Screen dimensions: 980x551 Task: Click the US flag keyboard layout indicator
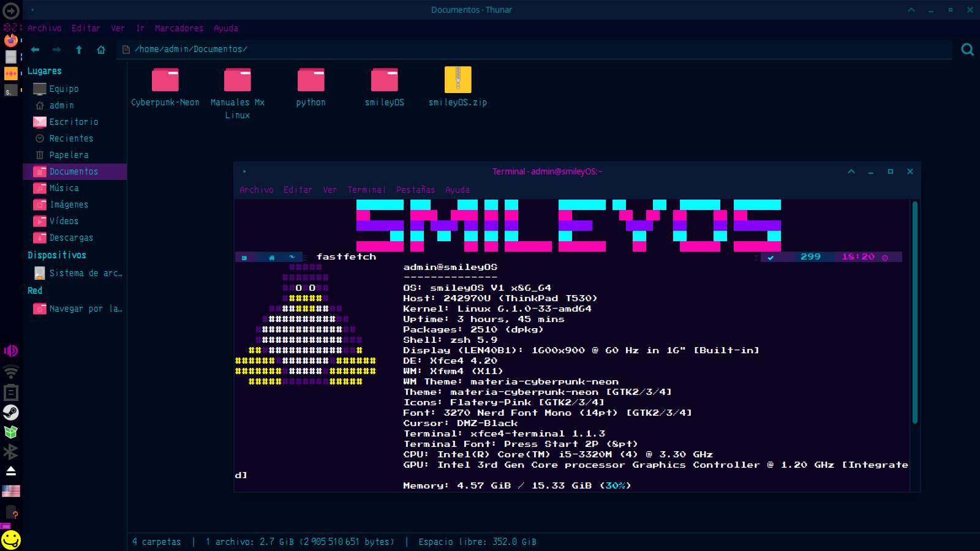click(x=11, y=491)
